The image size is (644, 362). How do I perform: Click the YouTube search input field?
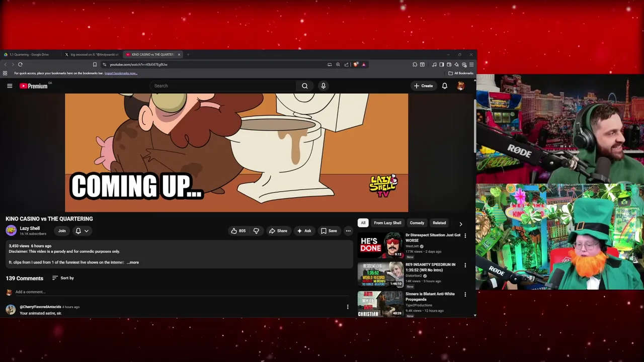[224, 86]
